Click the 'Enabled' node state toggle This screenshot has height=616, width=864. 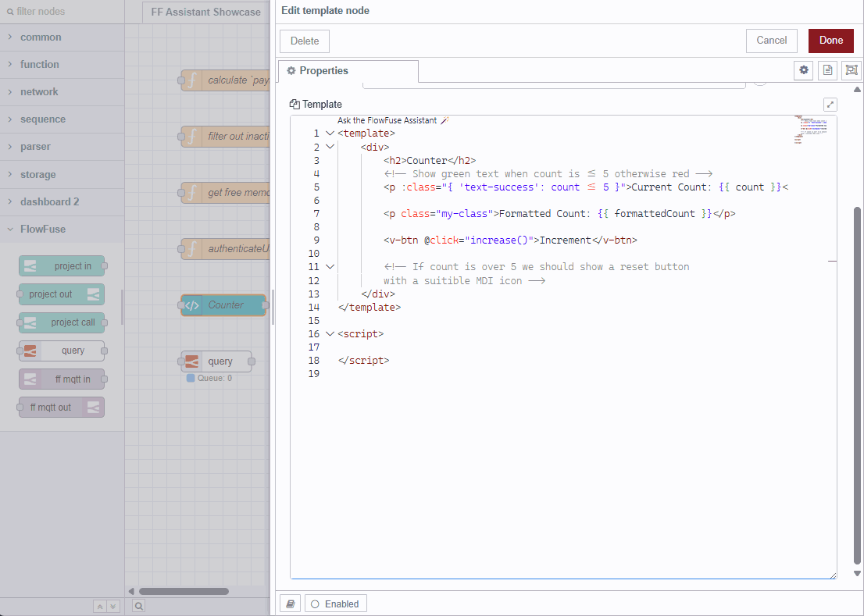tap(335, 603)
